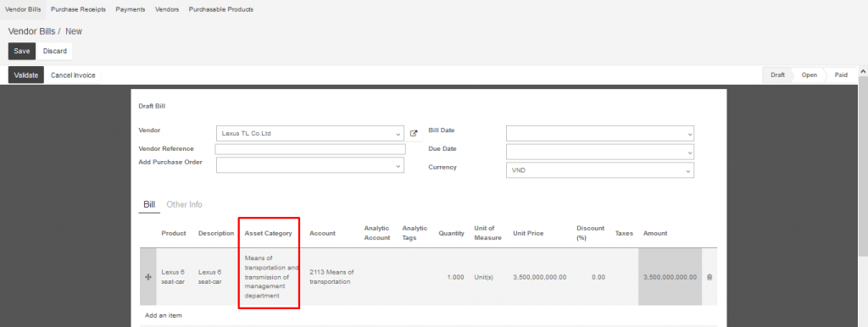Open the Lexus TL vendor external link icon
This screenshot has height=327, width=868.
414,133
